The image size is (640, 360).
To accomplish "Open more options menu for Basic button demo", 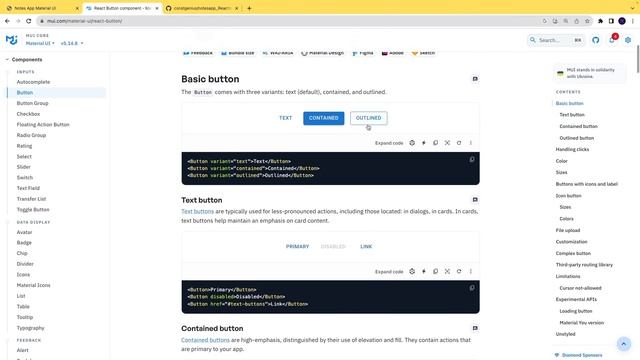I will 471,143.
